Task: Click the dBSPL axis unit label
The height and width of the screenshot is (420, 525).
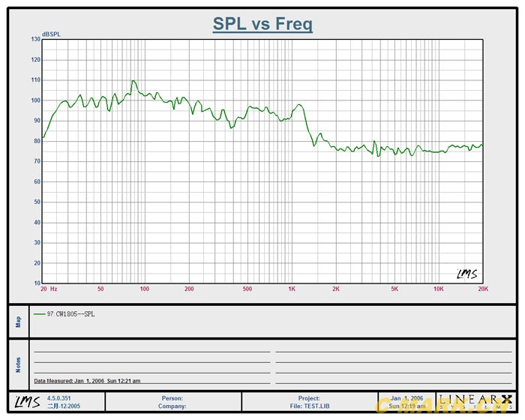Action: [52, 34]
